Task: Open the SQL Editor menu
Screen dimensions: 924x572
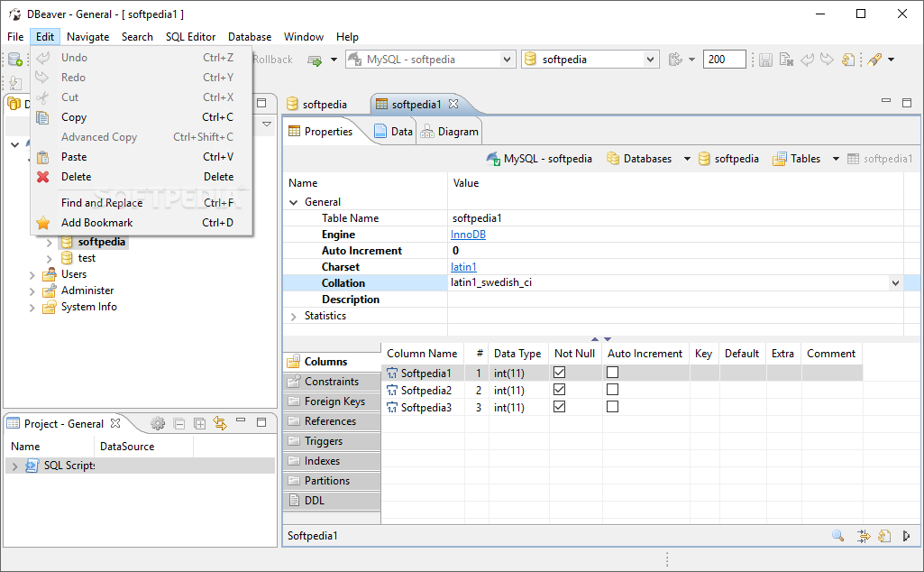Action: 190,37
